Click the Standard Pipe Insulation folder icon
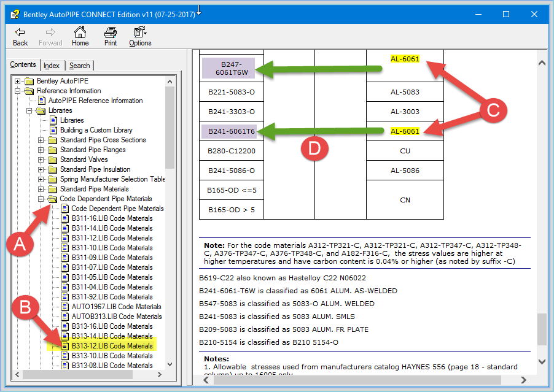554x392 pixels. tap(52, 169)
